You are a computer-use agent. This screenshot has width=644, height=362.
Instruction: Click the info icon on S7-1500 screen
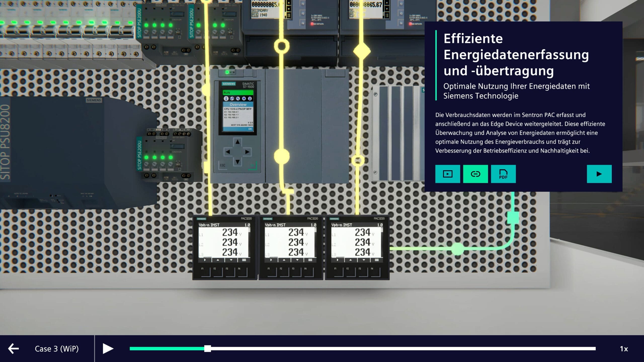coord(226,99)
